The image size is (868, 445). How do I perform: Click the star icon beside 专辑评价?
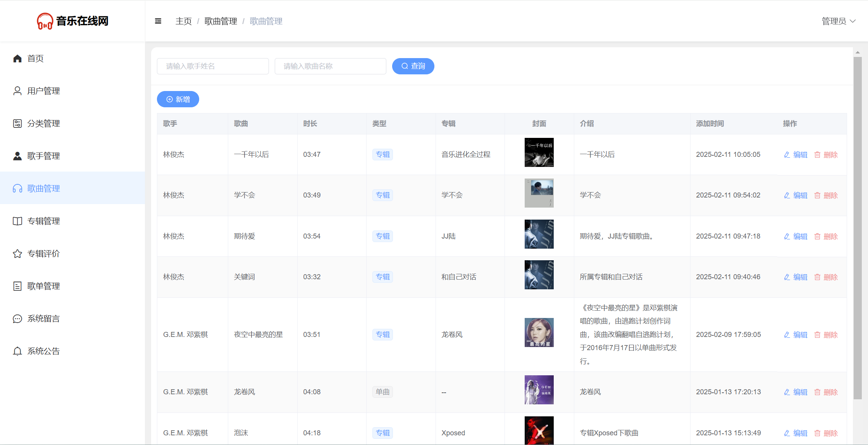coord(17,254)
